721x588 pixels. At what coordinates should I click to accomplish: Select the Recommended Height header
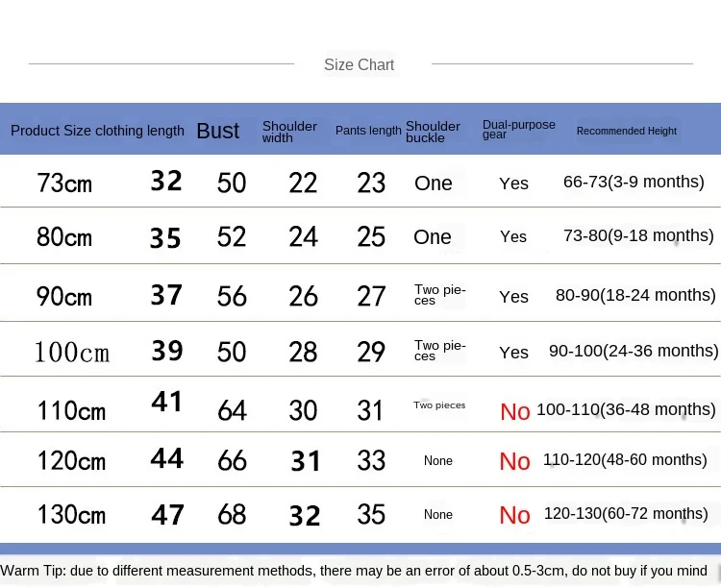tap(626, 131)
